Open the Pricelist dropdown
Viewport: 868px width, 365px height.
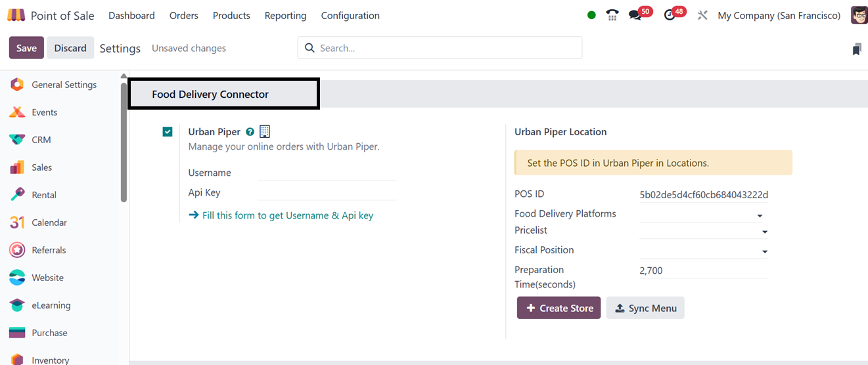tap(764, 232)
